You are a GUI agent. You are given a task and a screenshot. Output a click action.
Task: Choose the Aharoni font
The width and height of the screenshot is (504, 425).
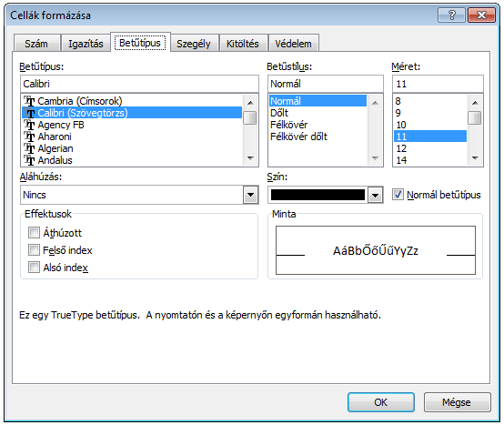pyautogui.click(x=132, y=137)
